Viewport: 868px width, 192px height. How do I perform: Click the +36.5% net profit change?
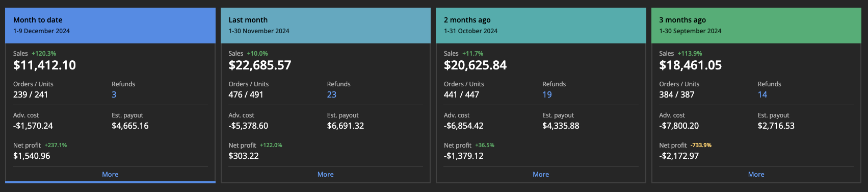(485, 146)
